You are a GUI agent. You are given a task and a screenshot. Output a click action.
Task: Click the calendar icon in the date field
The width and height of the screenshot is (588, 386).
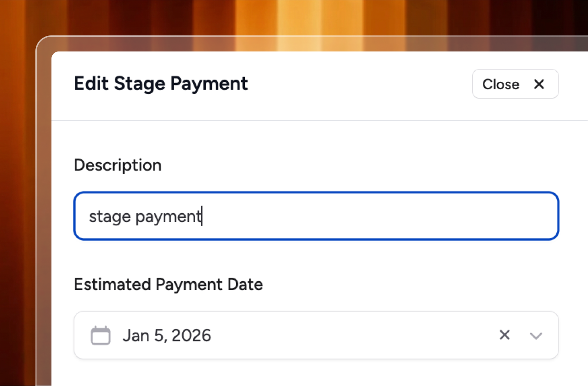(x=101, y=335)
